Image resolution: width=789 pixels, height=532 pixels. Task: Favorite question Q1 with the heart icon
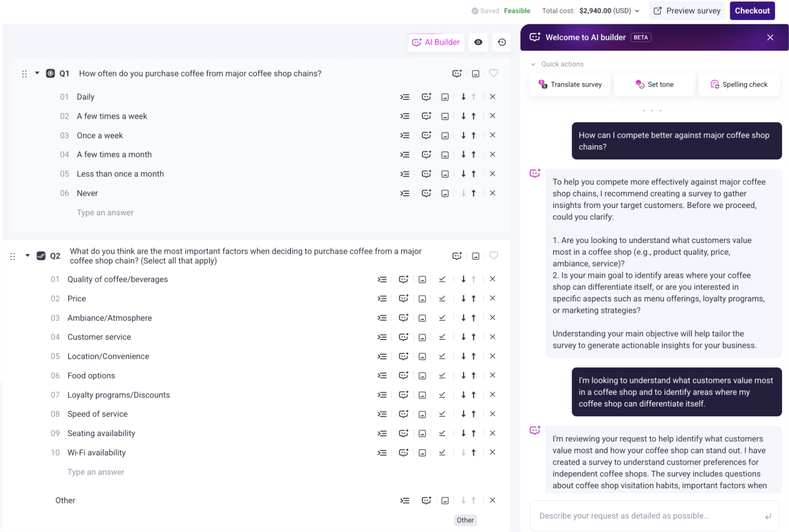point(493,73)
